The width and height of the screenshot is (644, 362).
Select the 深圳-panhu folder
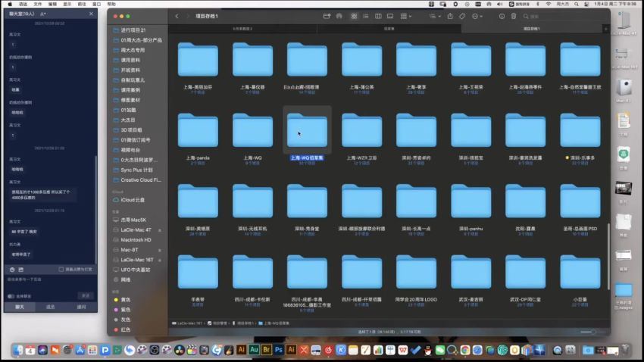pos(470,207)
